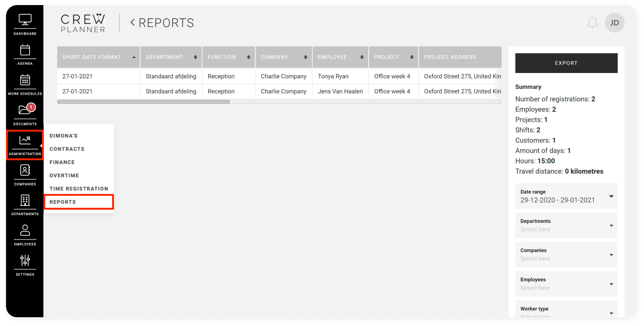Select Overtime from Administration submenu

[x=64, y=175]
